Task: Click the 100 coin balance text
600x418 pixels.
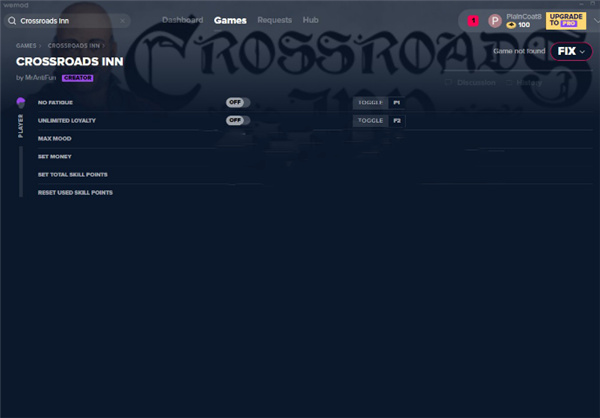Action: coord(524,25)
